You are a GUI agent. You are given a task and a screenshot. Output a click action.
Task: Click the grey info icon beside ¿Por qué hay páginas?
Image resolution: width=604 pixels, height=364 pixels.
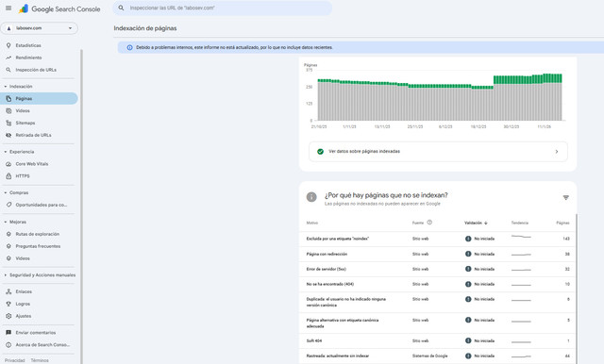pos(311,197)
